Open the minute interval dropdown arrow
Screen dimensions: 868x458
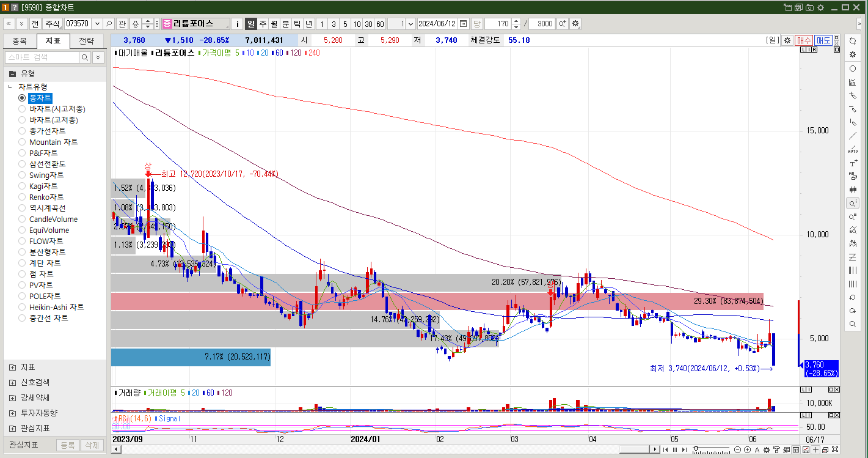tap(410, 24)
